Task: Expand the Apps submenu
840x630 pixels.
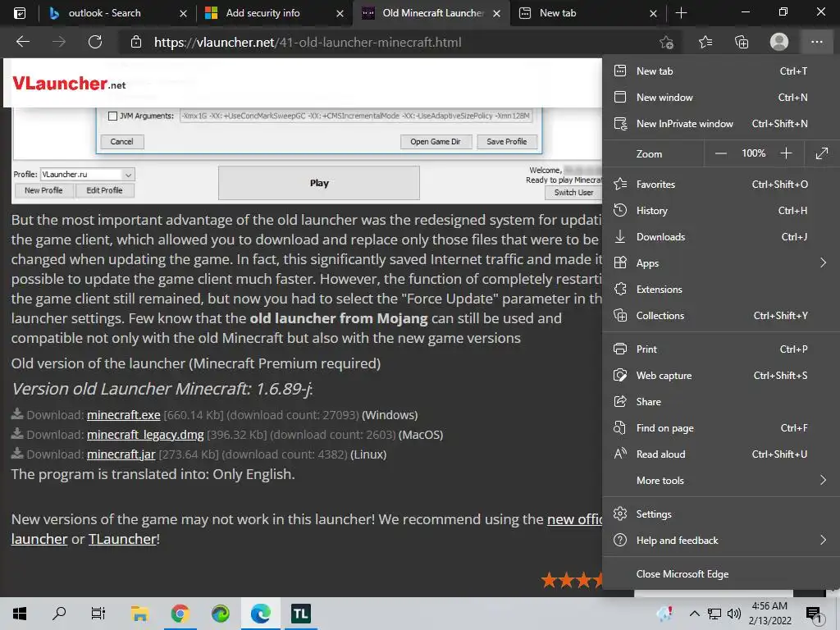Action: click(x=721, y=262)
